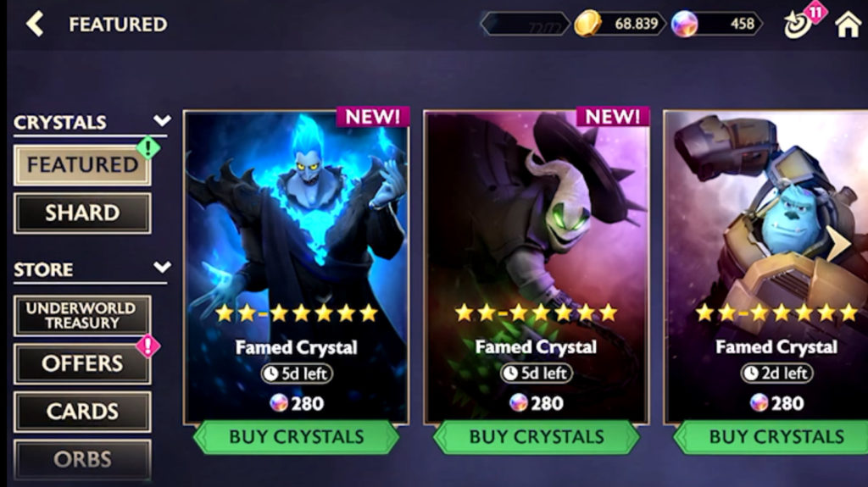Buy crystals for Sulley Famed Crystal
Image resolution: width=868 pixels, height=487 pixels.
(x=775, y=437)
